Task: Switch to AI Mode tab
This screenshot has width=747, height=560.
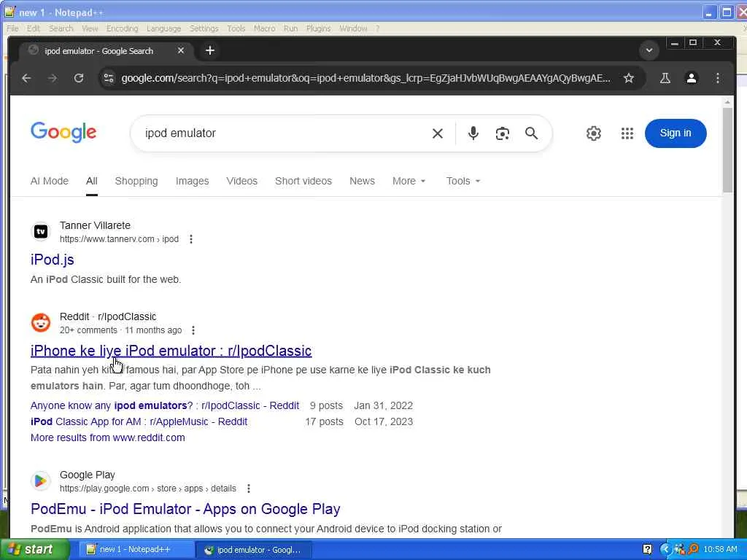Action: tap(50, 181)
